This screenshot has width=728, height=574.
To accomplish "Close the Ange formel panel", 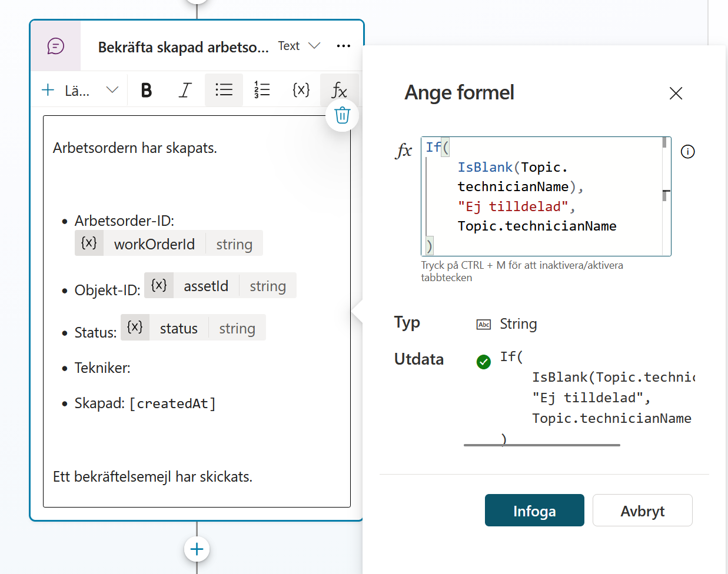I will click(676, 93).
